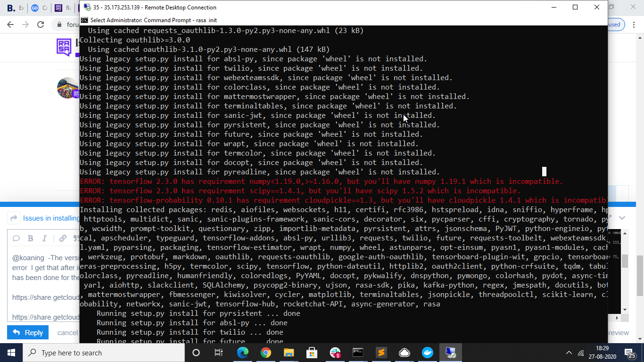Toggle italic formatting in the reply editor
Viewport: 644px width, 362px height.
[x=45, y=238]
